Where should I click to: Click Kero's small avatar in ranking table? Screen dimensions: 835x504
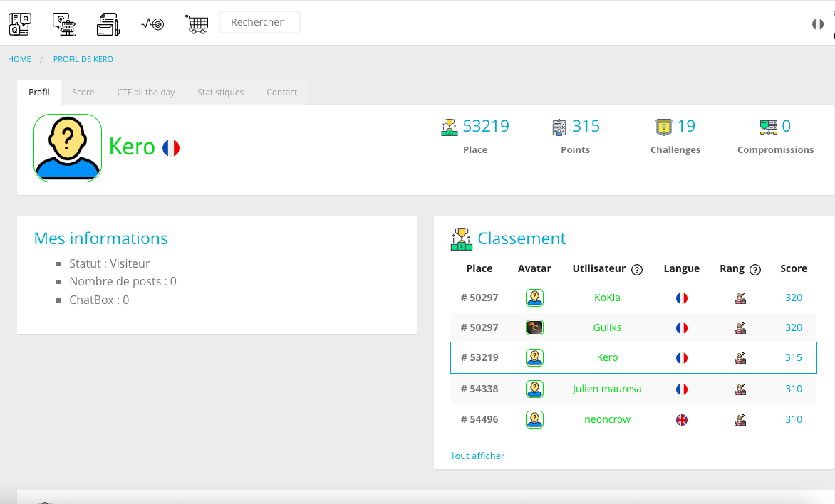point(534,357)
